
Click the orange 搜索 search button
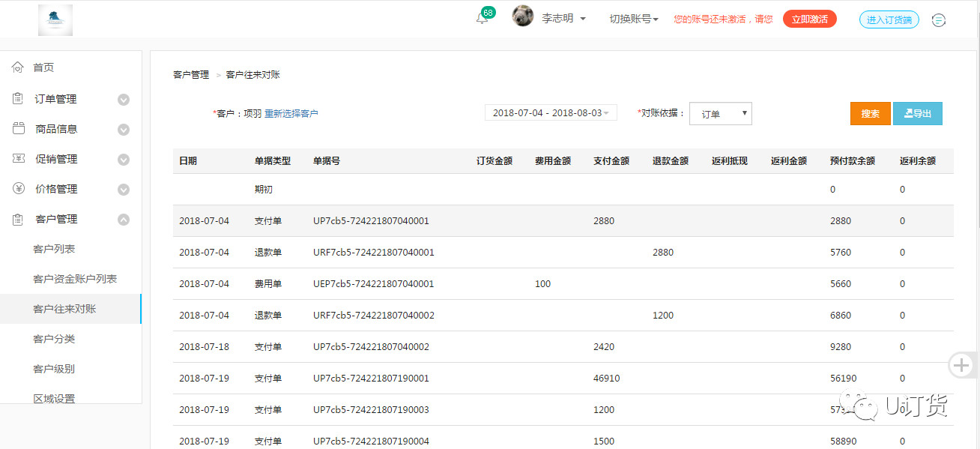click(x=870, y=113)
